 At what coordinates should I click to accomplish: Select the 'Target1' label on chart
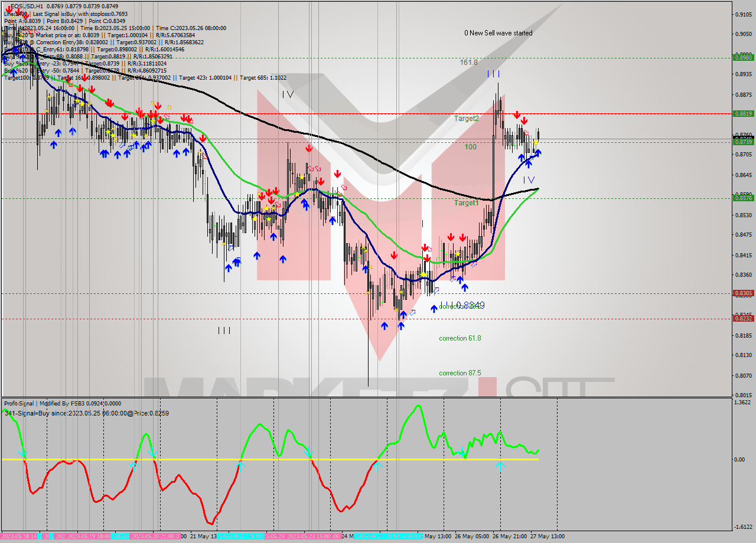pyautogui.click(x=466, y=203)
